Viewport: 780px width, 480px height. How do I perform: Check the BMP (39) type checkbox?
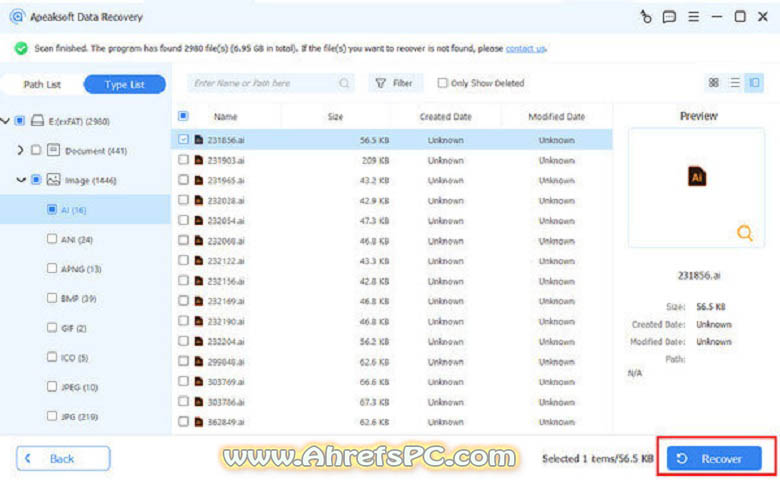click(52, 298)
